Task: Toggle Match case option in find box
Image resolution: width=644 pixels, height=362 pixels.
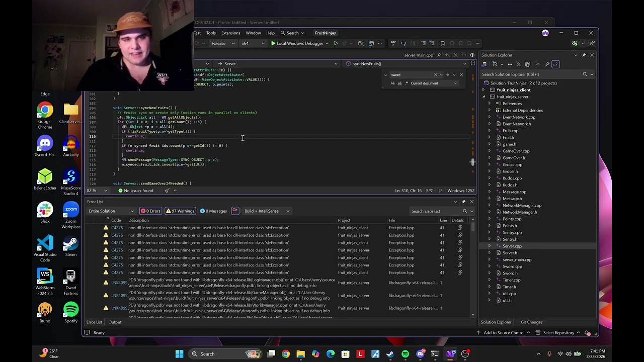Action: (x=392, y=83)
